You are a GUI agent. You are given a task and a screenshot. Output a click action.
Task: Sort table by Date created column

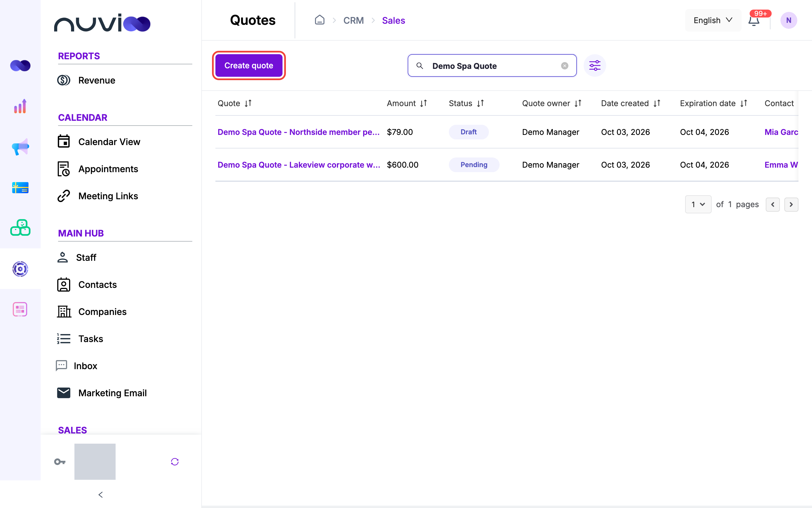coord(657,103)
